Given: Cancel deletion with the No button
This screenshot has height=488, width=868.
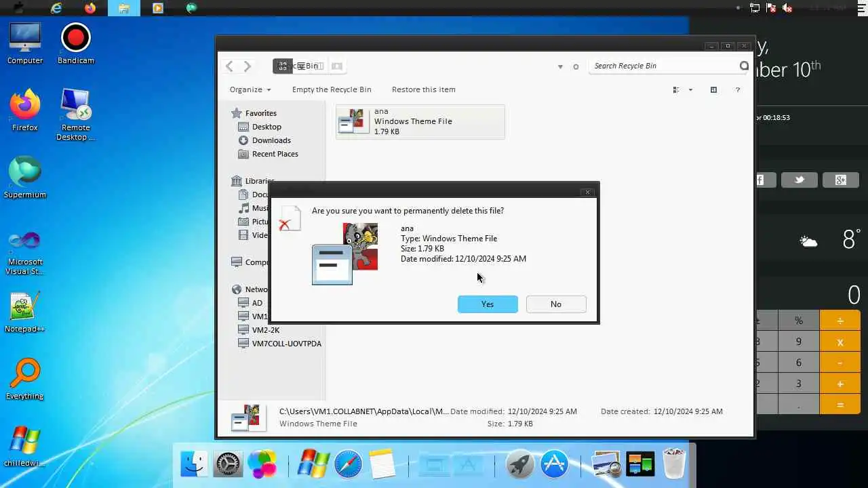Looking at the screenshot, I should tap(556, 304).
